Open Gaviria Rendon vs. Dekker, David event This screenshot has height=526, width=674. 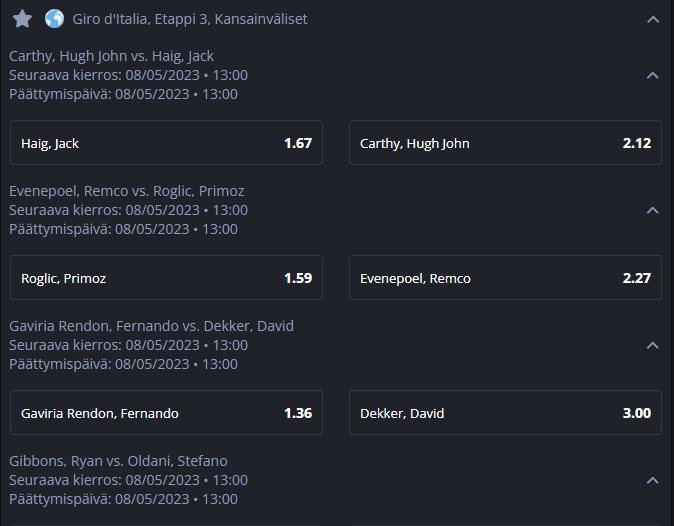click(x=151, y=326)
